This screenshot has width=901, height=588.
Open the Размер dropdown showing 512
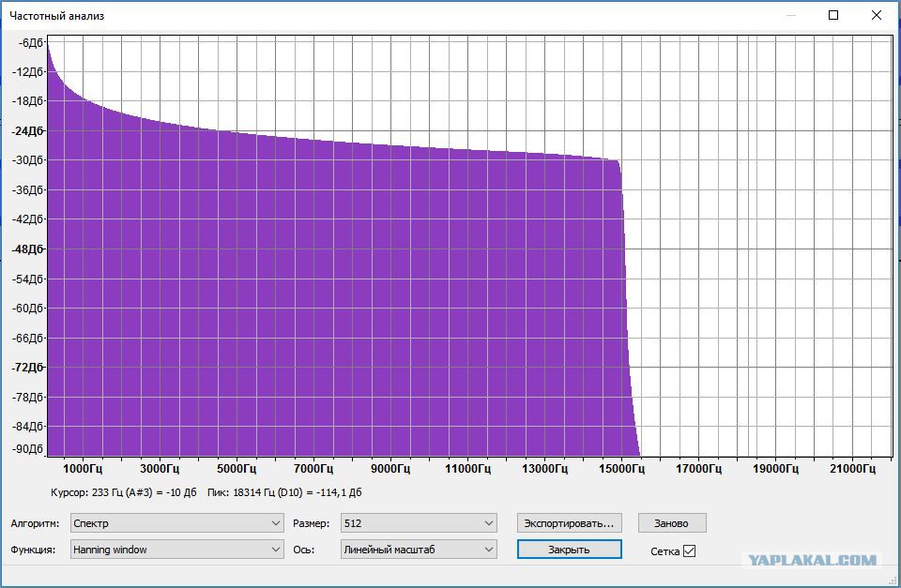[x=419, y=523]
